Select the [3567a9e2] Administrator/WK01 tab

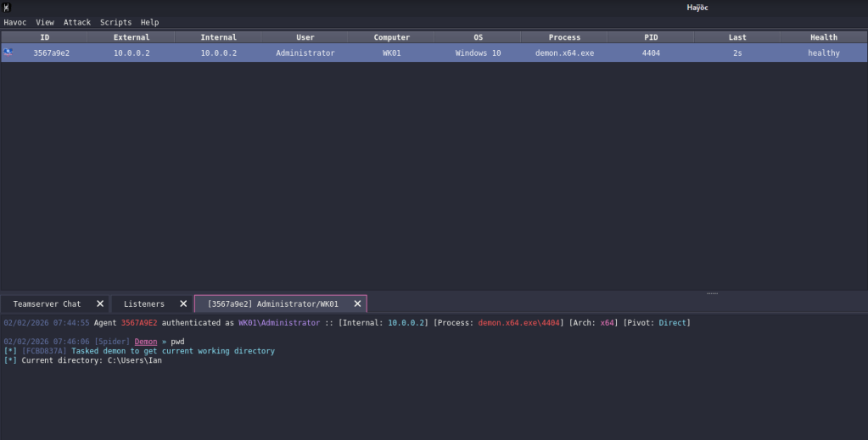click(x=272, y=304)
